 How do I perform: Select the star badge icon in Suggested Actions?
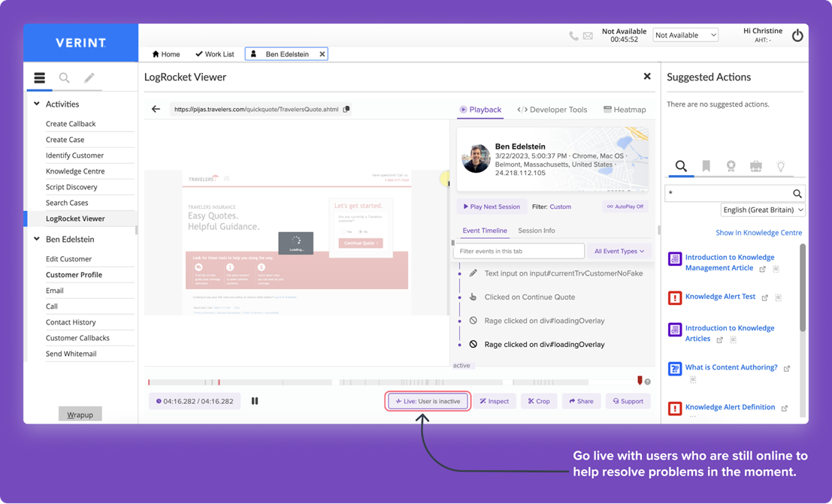coord(731,166)
